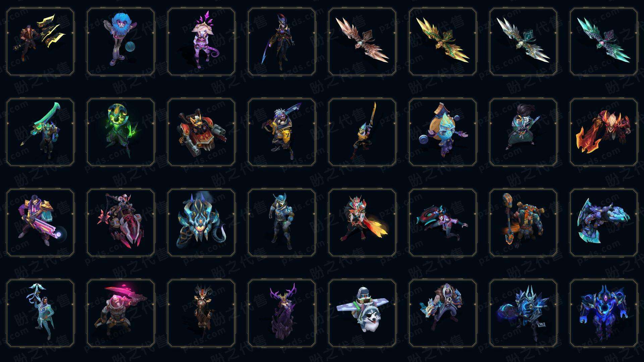Pick the silver winged bird ward icon

point(523,42)
